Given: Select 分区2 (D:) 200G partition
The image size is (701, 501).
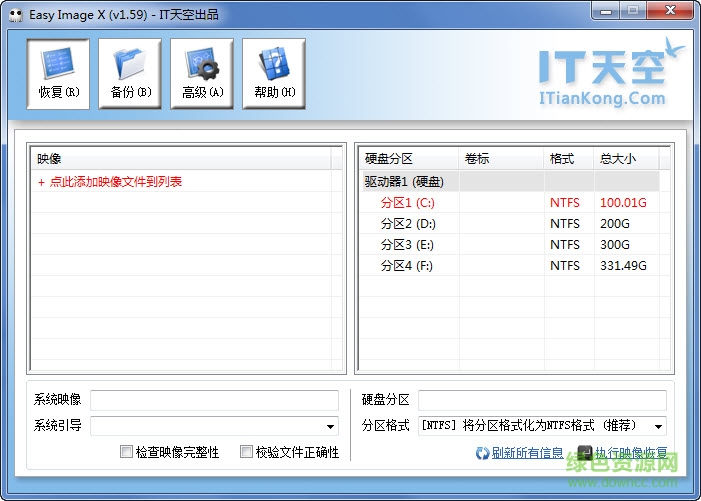Looking at the screenshot, I should 407,224.
